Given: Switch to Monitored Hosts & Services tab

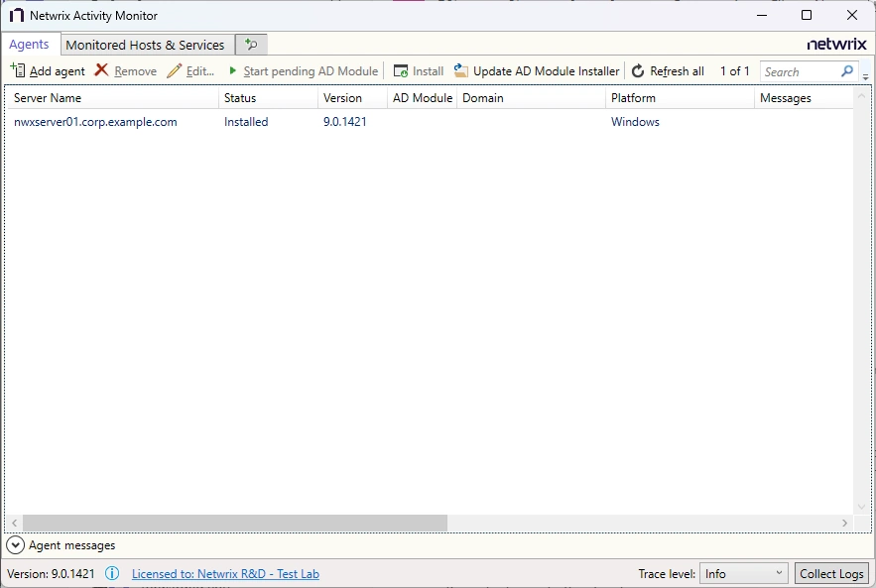Looking at the screenshot, I should click(145, 45).
